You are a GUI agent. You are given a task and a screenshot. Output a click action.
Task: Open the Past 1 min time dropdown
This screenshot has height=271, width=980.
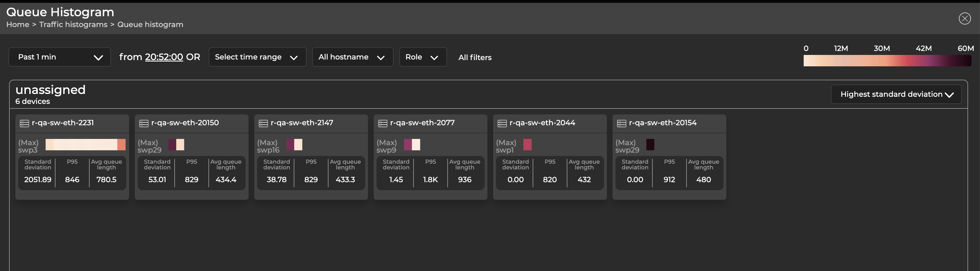point(59,57)
